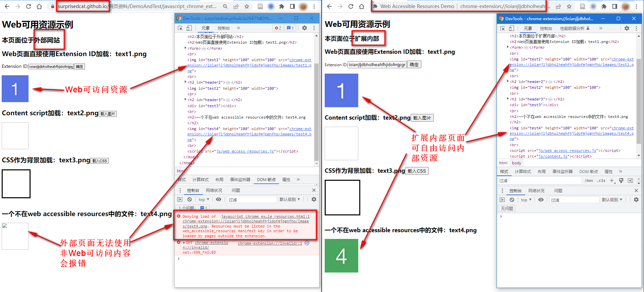Bookmark the chrome-extension page with star

569,6
